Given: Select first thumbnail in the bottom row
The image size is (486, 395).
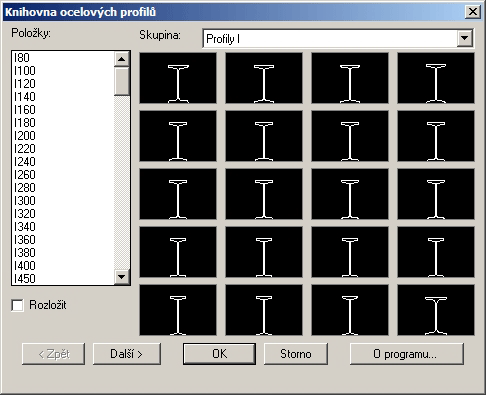Looking at the screenshot, I should pyautogui.click(x=178, y=310).
